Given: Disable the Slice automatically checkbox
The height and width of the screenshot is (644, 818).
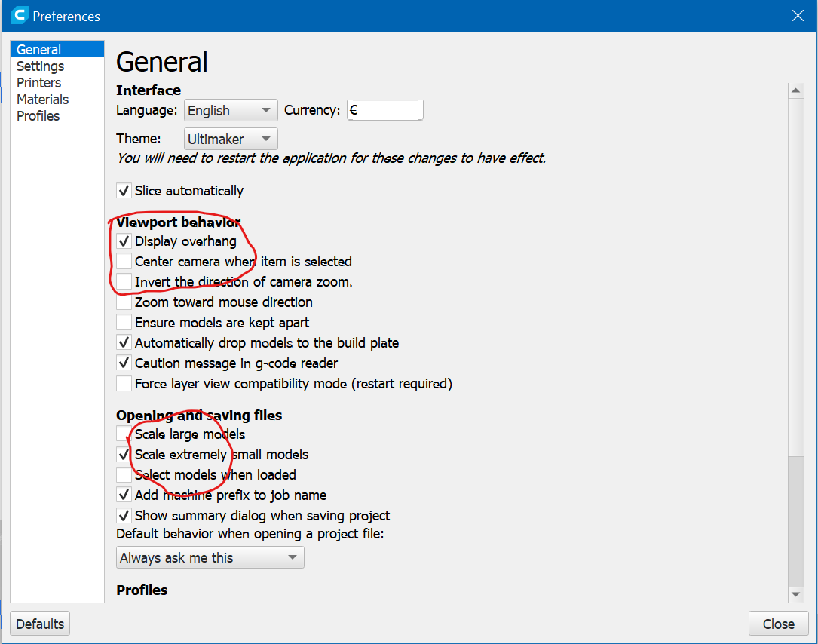Looking at the screenshot, I should [124, 190].
